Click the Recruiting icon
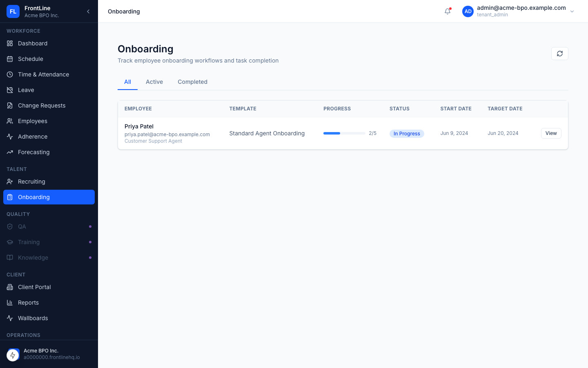 pyautogui.click(x=10, y=182)
